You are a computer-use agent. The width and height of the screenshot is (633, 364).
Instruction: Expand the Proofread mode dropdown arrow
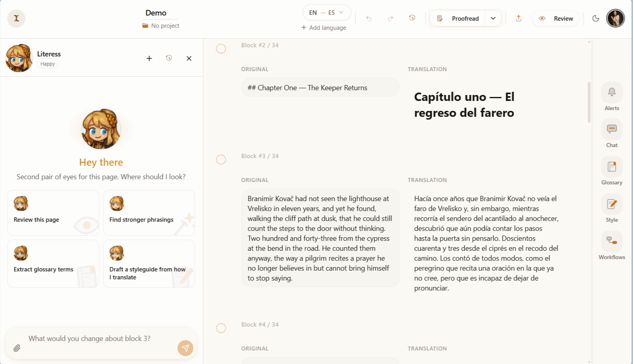pos(493,18)
